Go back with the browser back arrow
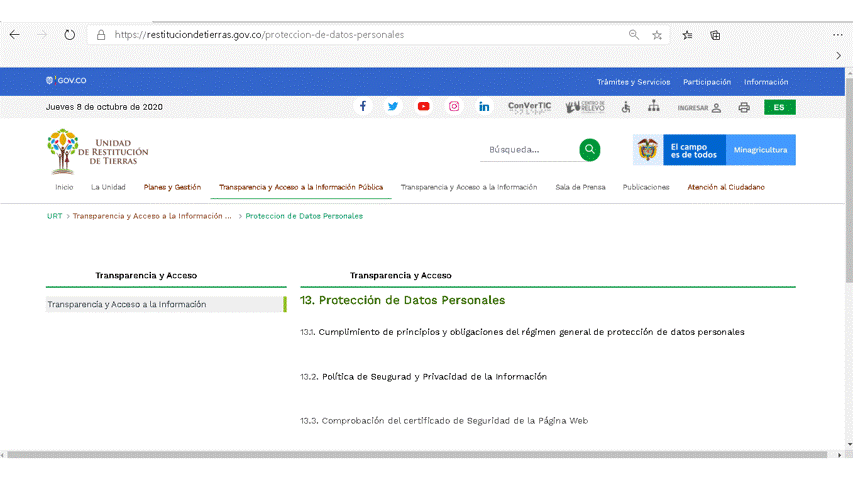 15,35
